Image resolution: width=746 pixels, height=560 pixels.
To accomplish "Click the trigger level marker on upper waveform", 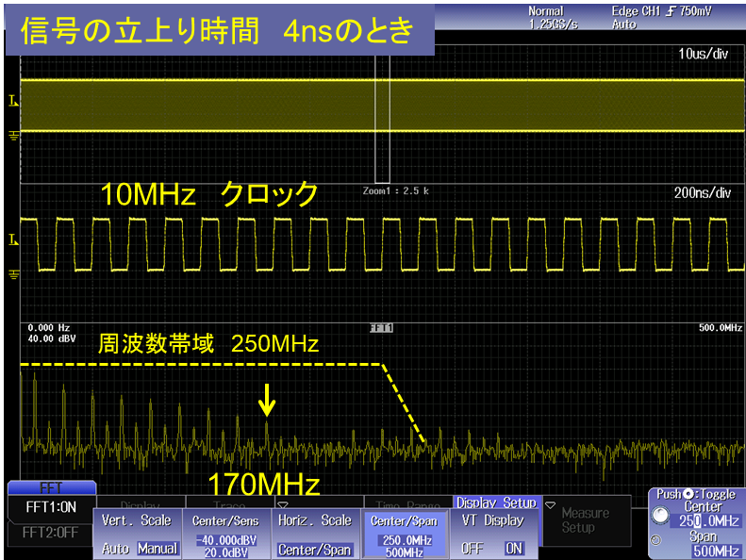I will click(x=13, y=100).
